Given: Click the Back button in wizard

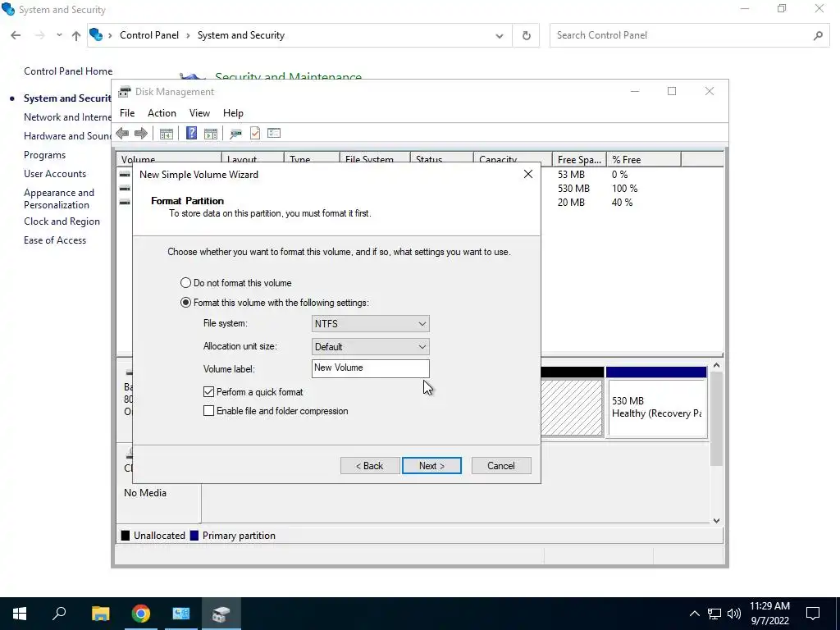Looking at the screenshot, I should coord(370,466).
